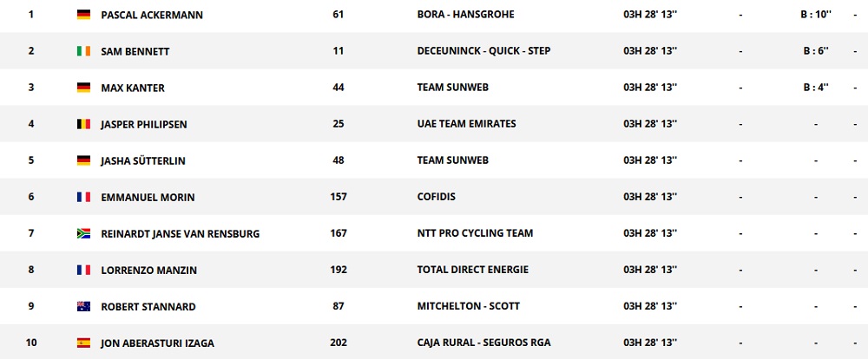Click bonus B : 10'' for Ackermann
This screenshot has height=359, width=868.
coord(816,16)
